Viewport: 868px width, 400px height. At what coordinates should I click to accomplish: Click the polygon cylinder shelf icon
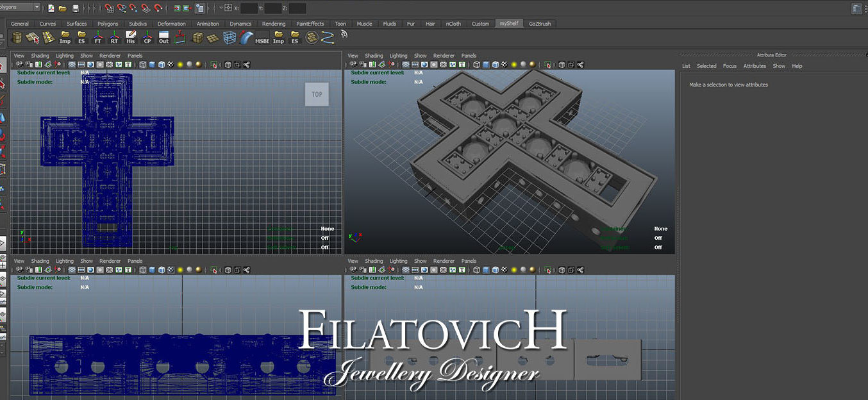(17, 38)
